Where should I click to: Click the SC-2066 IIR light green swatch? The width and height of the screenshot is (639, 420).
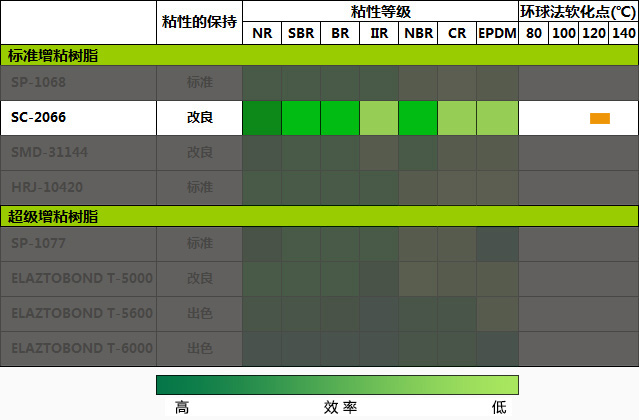tap(379, 118)
